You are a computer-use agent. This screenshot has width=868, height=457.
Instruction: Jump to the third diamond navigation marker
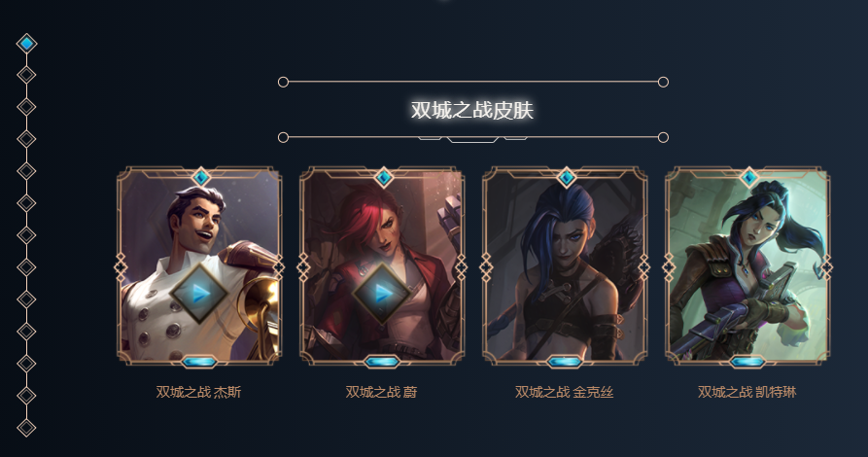tap(26, 107)
